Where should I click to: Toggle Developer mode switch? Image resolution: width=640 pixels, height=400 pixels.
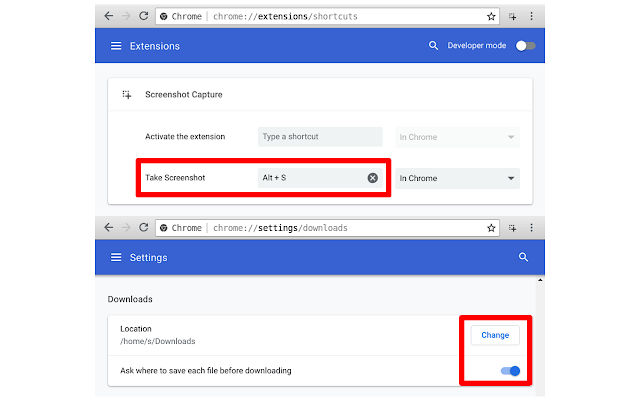[525, 46]
